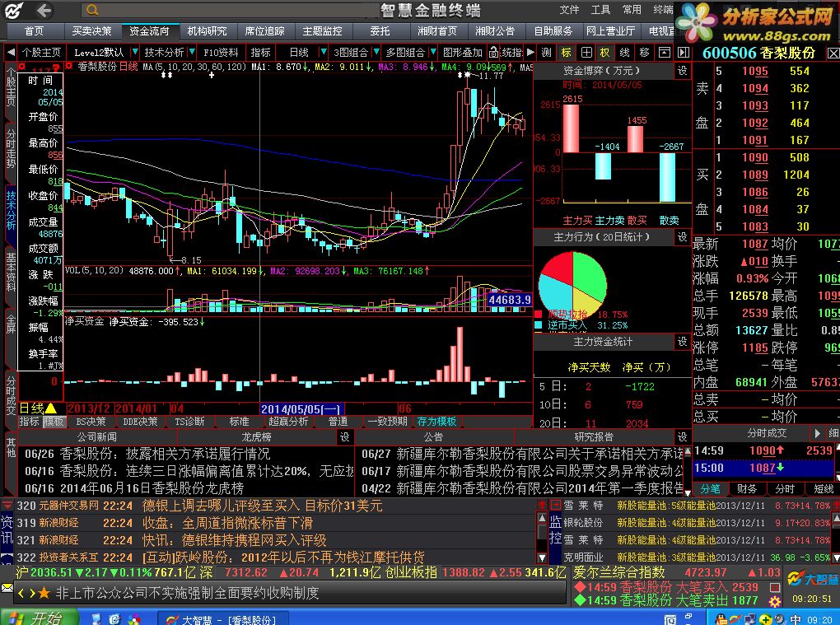Open 设 settings next to 研究报告
This screenshot has height=625, width=840.
pyautogui.click(x=683, y=437)
